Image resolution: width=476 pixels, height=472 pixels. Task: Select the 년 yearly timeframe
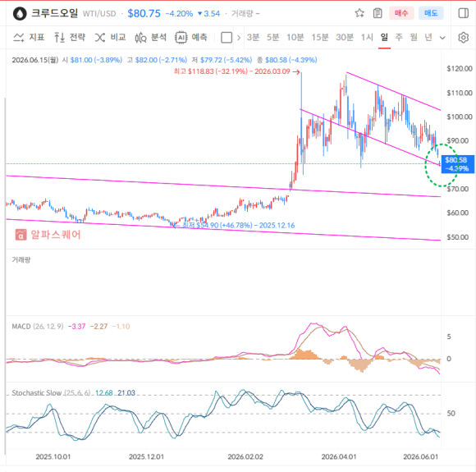[428, 38]
